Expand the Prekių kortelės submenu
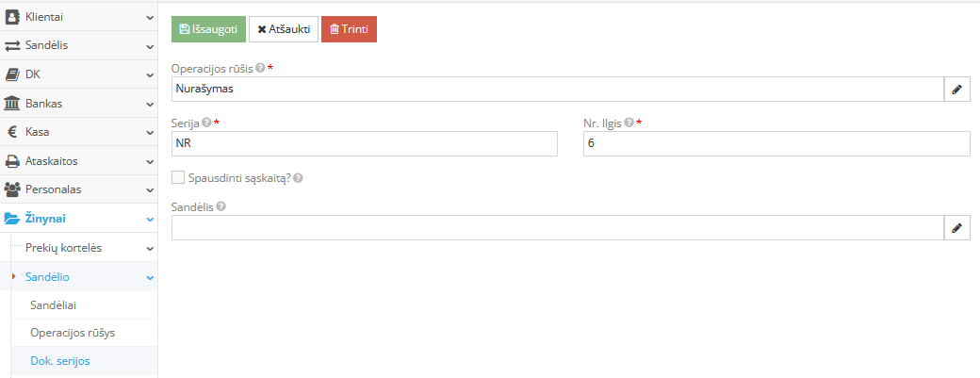Viewport: 980px width, 378px height. [x=150, y=248]
